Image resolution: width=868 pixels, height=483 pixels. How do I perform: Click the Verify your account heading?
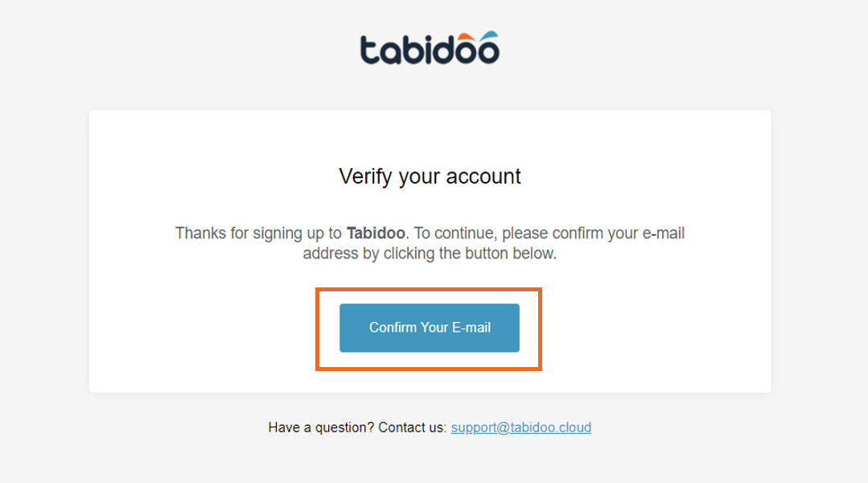tap(430, 176)
